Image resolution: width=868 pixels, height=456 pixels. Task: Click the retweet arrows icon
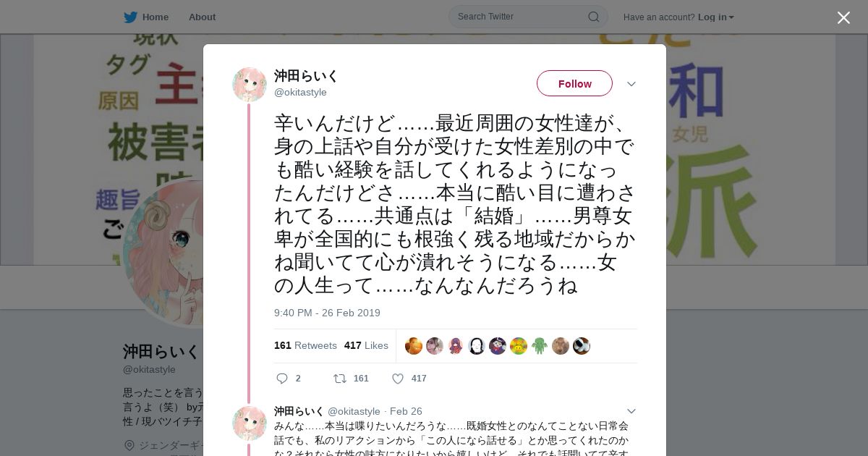339,379
